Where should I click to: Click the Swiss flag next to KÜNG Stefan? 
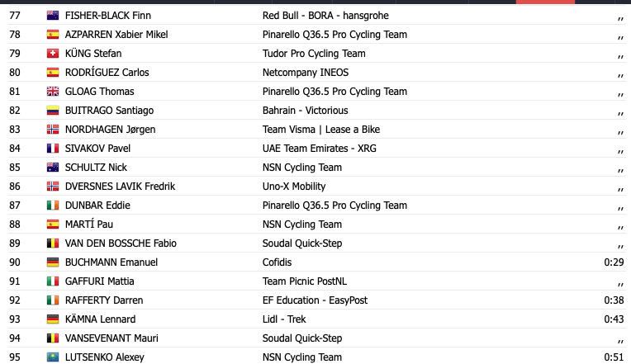click(53, 54)
